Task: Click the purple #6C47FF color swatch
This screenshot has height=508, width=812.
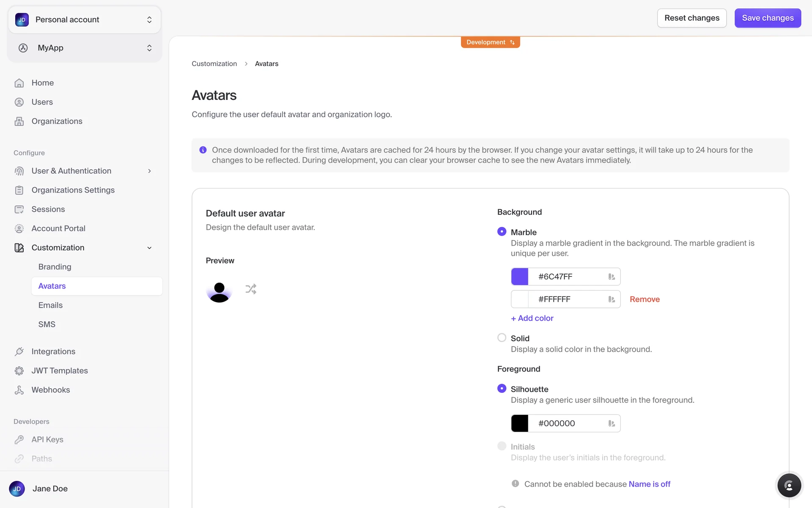Action: [x=520, y=276]
